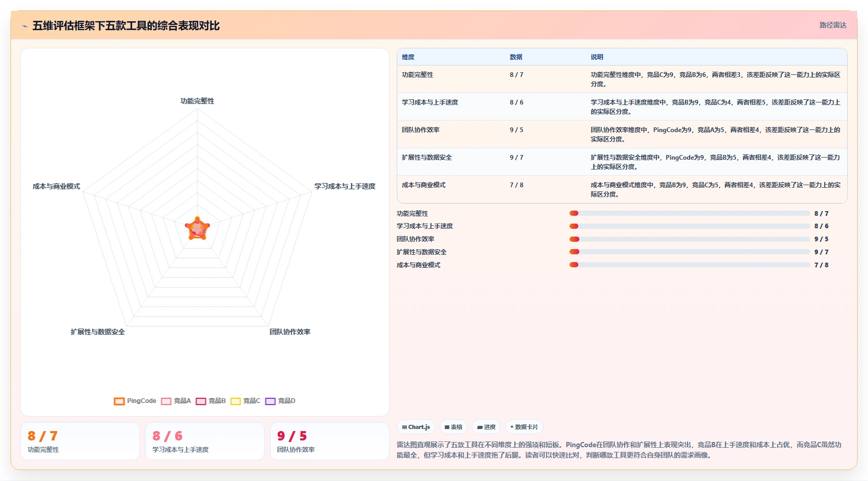The image size is (868, 481).
Task: Click the 数据卡片 chip
Action: coord(524,427)
